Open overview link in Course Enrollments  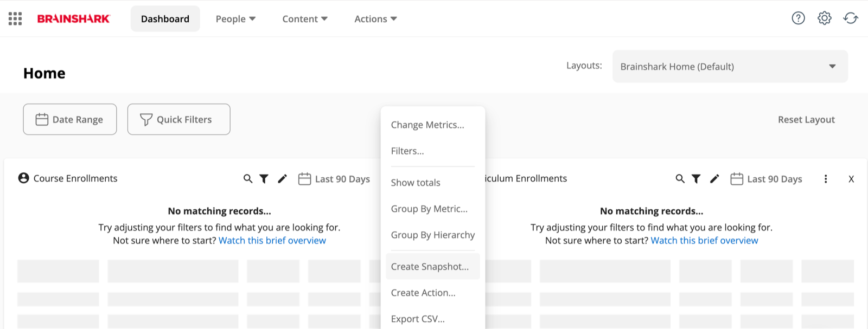(x=272, y=240)
